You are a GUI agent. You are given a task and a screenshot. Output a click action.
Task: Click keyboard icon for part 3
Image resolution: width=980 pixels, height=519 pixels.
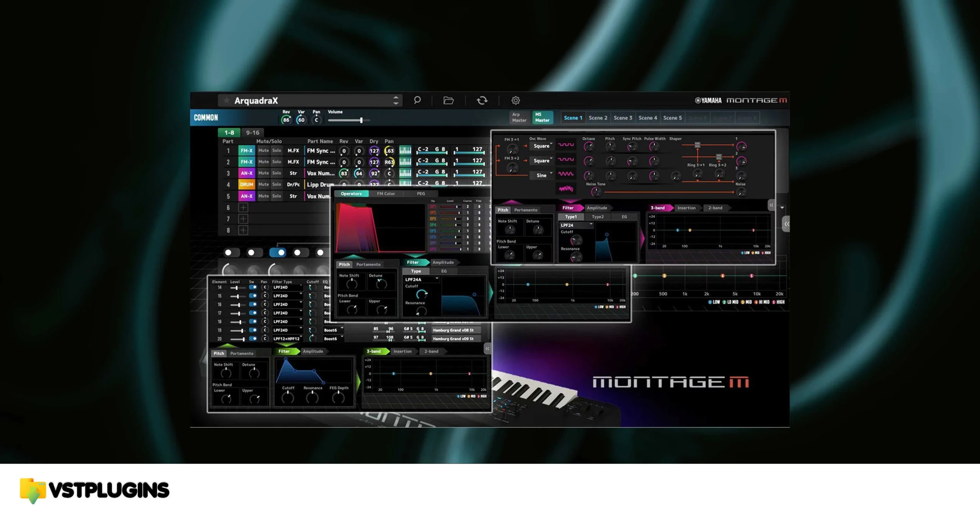pos(405,173)
